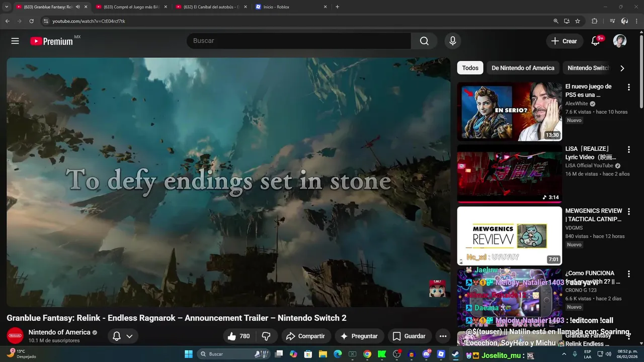Open the YouTube hamburger guide menu
Viewport: 644px width, 362px height.
[x=15, y=41]
